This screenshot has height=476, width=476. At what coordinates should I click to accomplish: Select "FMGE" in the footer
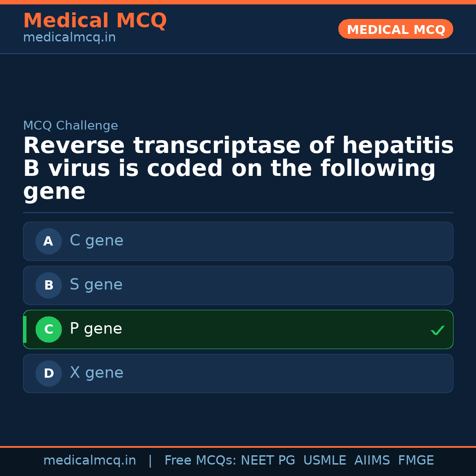point(416,461)
